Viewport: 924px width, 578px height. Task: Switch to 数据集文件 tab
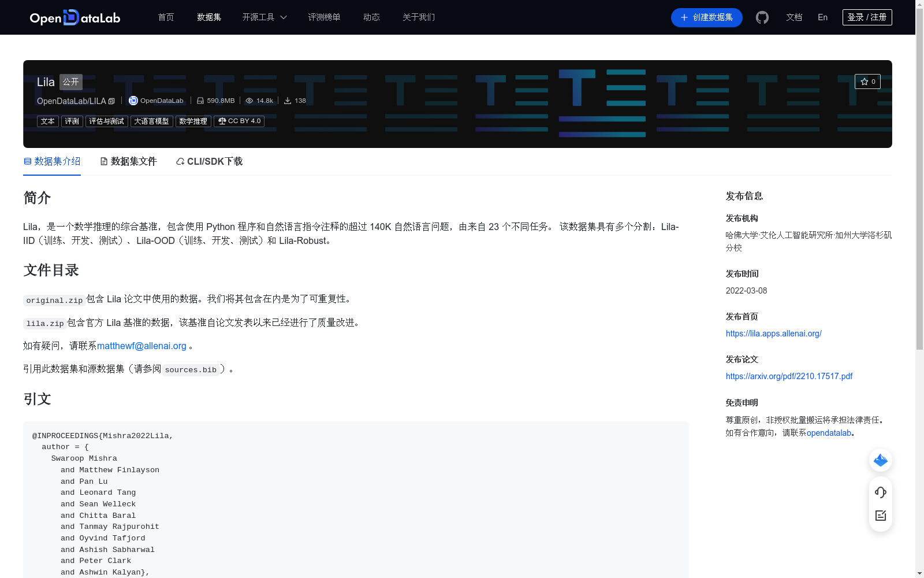tap(128, 161)
